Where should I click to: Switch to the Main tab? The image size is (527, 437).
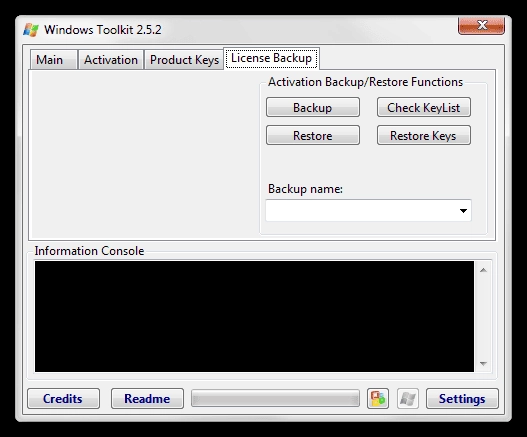coord(53,60)
